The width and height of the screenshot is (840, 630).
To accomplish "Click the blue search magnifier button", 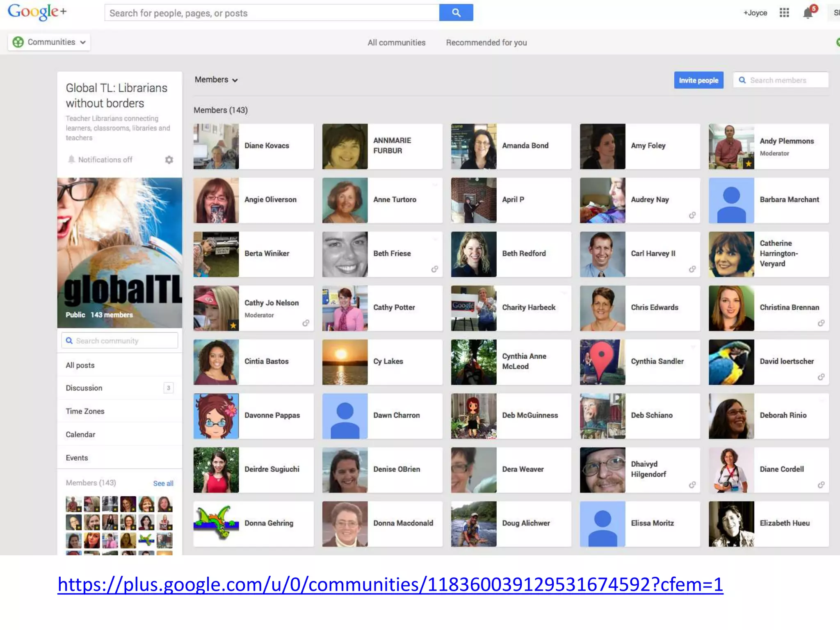I will point(456,13).
